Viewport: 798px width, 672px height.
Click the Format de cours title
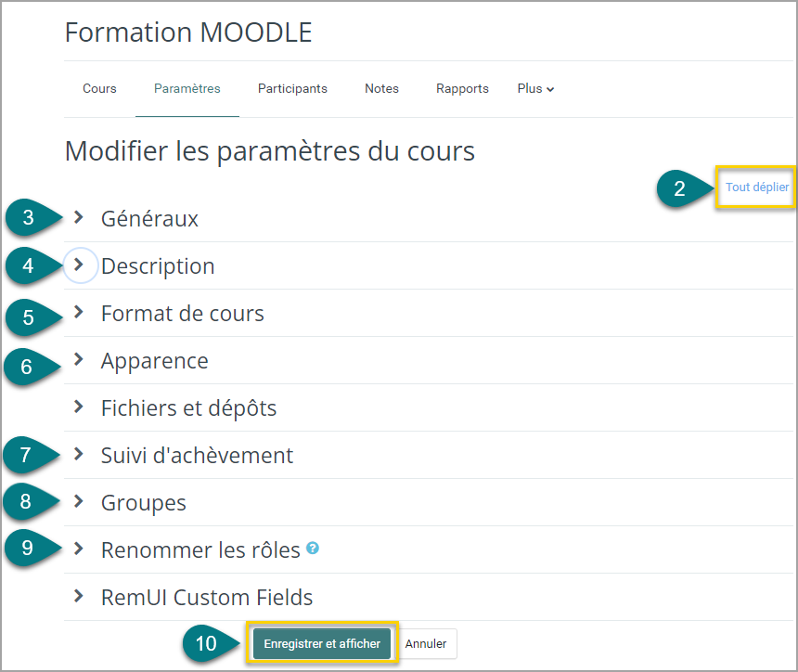coord(182,314)
